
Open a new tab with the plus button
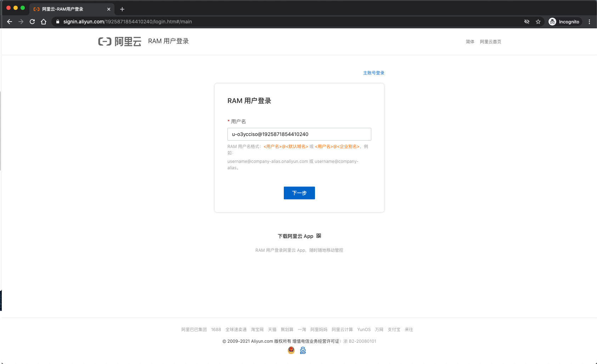point(122,9)
